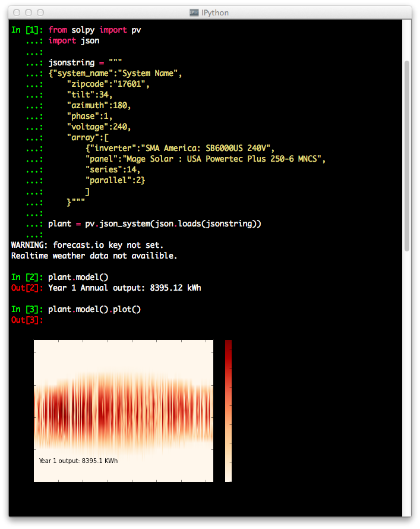Viewport: 420px width, 529px height.
Task: Click the Out[3]: prompt label
Action: (x=27, y=320)
